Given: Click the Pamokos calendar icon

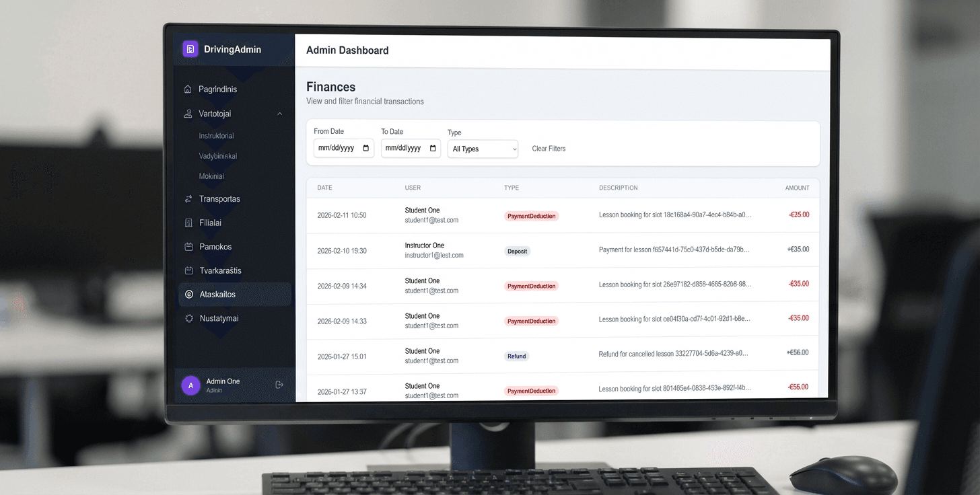Looking at the screenshot, I should tap(188, 247).
